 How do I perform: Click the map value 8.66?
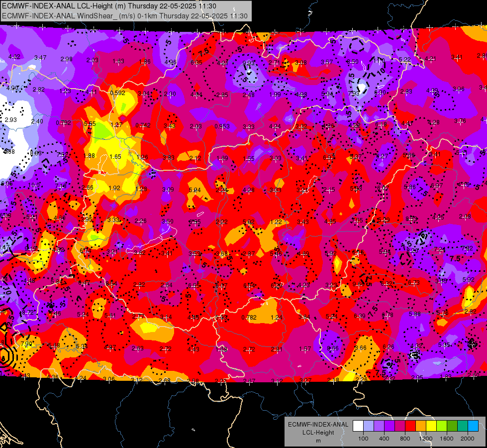[333, 348]
